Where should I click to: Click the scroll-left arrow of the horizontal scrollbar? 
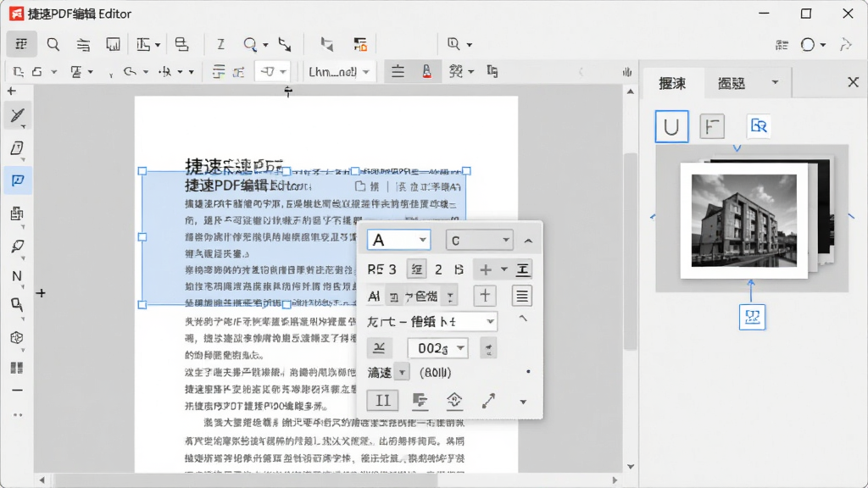pos(42,480)
